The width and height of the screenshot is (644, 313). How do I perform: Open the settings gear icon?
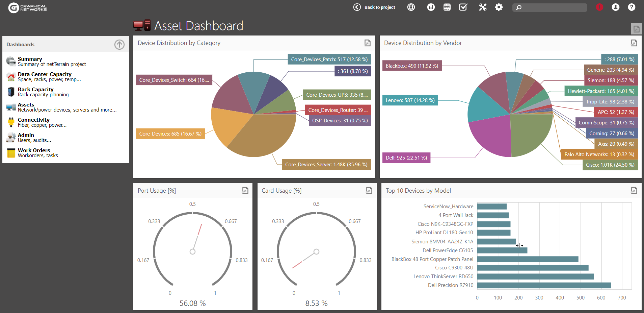click(x=499, y=7)
